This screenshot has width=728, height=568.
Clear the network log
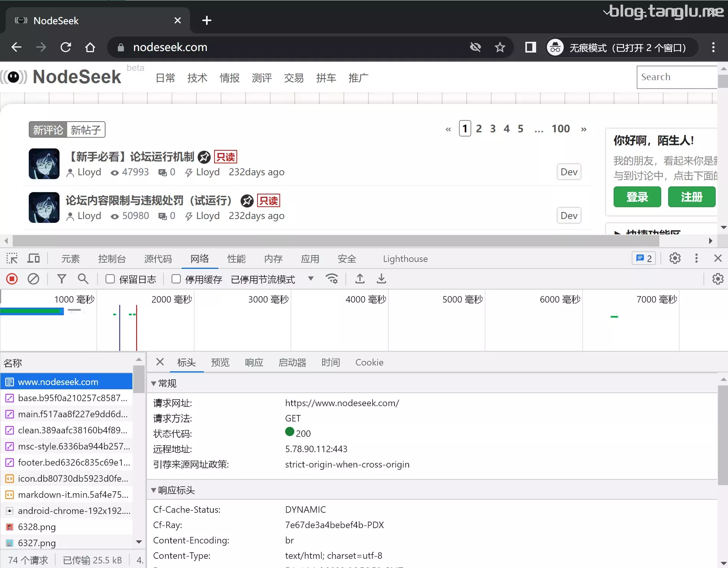[x=33, y=279]
